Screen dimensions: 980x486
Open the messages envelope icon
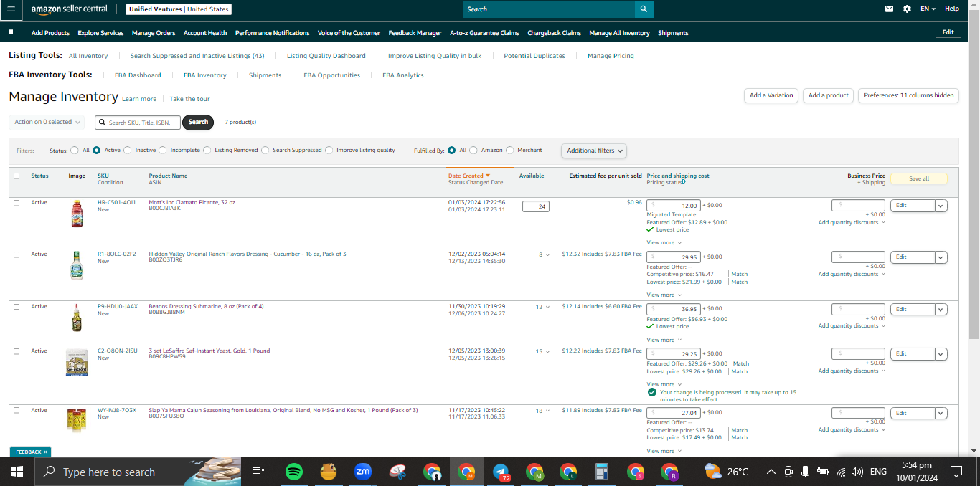click(890, 9)
